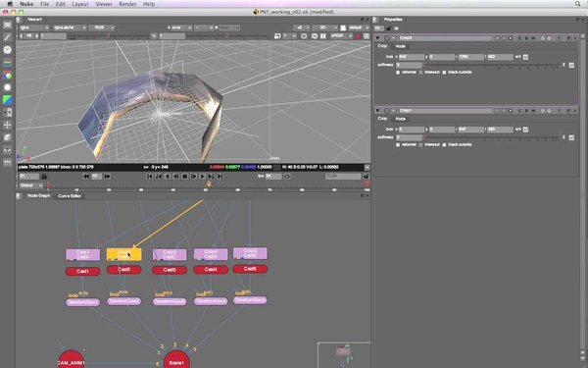The image size is (588, 368).
Task: Click the play forward button
Action: pyautogui.click(x=203, y=176)
